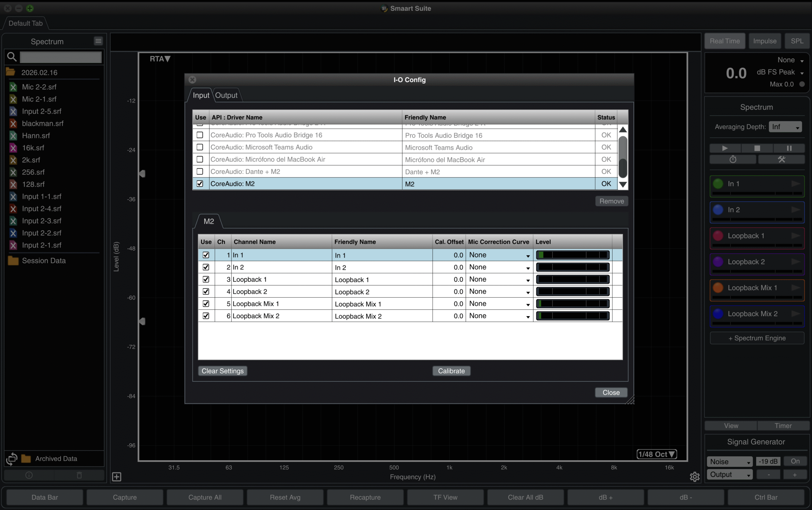Open the dB FS Peak meter type dropdown
The width and height of the screenshot is (812, 510).
click(780, 72)
